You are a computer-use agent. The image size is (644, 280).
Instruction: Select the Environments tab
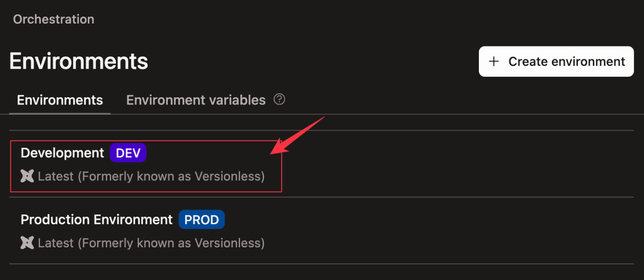tap(60, 100)
